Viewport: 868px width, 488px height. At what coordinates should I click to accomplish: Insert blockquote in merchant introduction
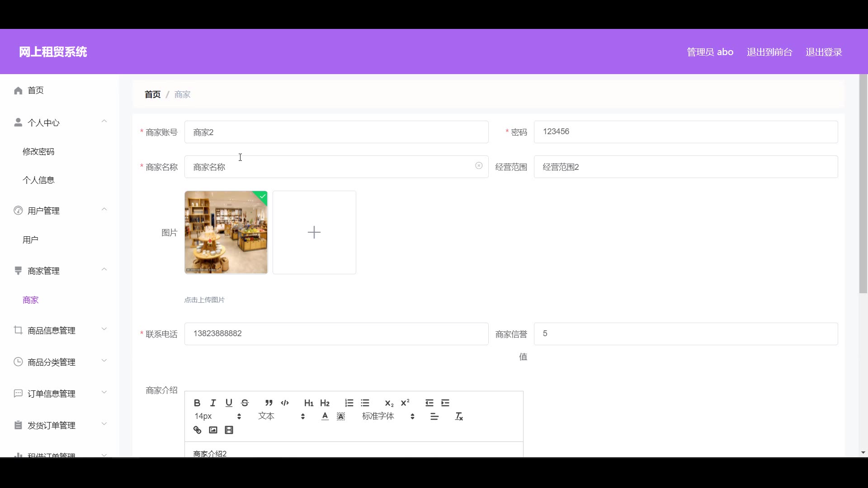click(x=269, y=403)
